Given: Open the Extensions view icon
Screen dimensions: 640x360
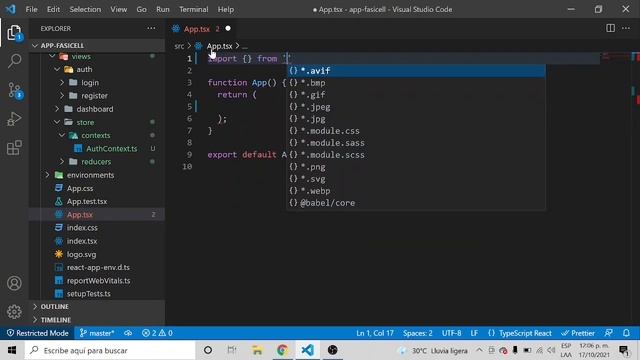Looking at the screenshot, I should tap(14, 148).
